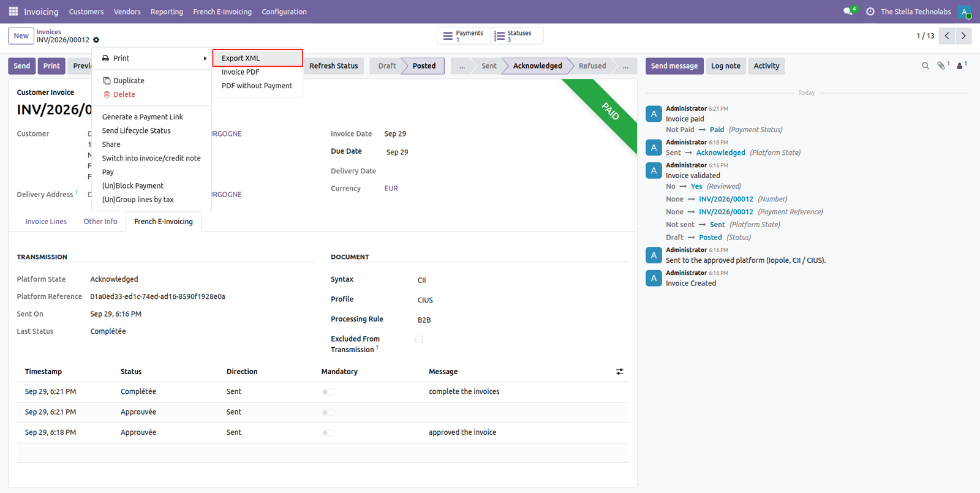Switch to the Other Info tab
This screenshot has width=980, height=493.
100,222
